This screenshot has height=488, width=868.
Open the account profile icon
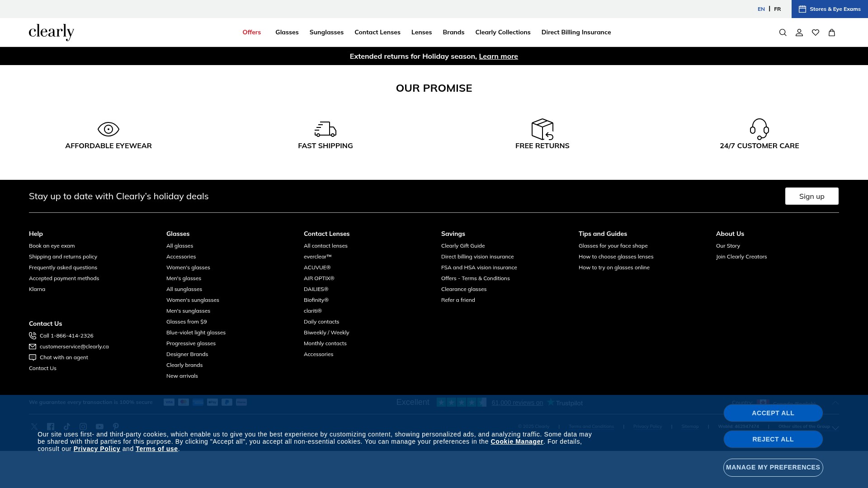click(x=799, y=33)
